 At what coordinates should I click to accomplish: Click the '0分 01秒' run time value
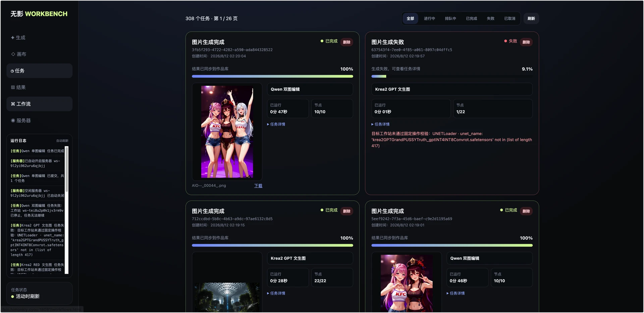tap(383, 112)
